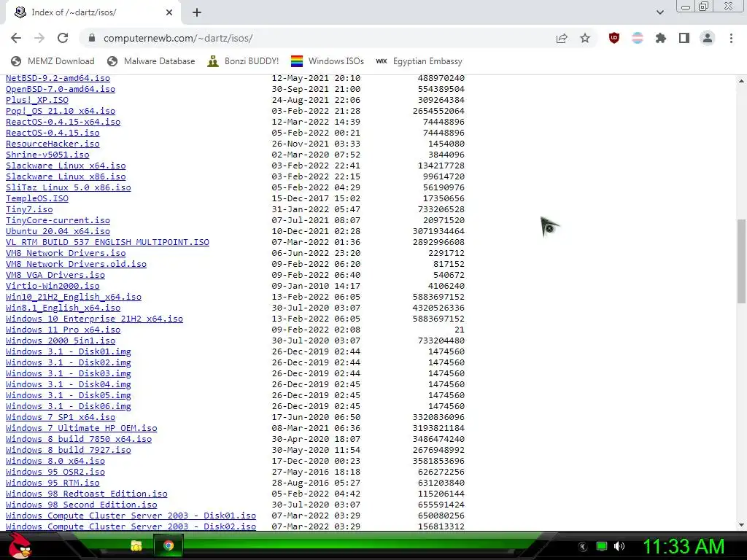The image size is (747, 560).
Task: Download Windows_7_SP1_x64.iso
Action: pyautogui.click(x=61, y=418)
